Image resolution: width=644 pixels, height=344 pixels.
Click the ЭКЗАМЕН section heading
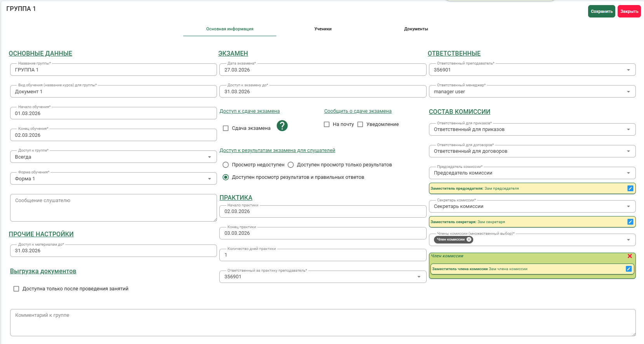coord(233,54)
